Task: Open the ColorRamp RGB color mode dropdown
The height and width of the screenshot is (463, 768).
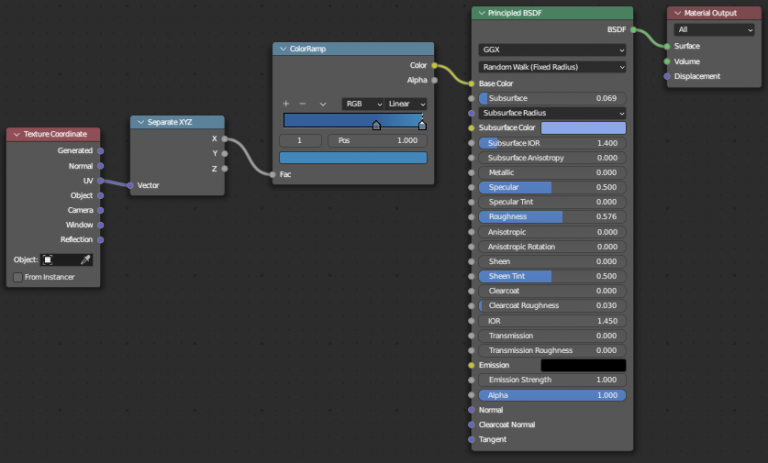Action: tap(363, 104)
